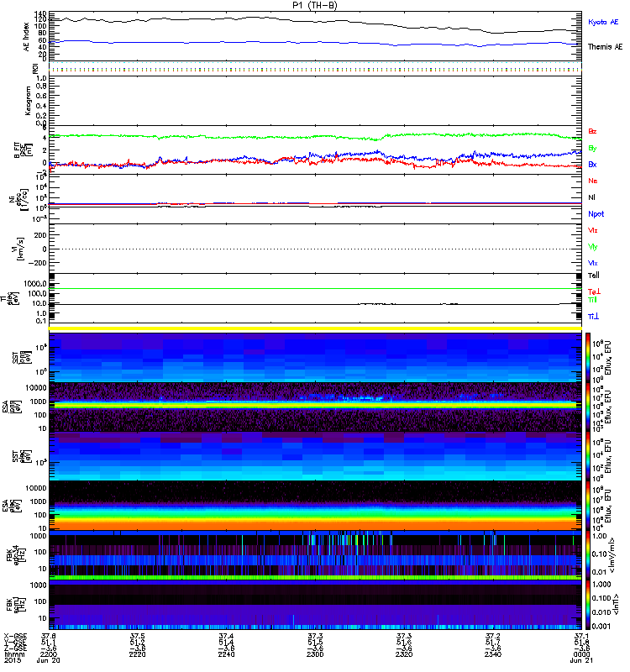Screen dimensions: 630x672
Task: Click the 2015 year label
Action: tap(13, 660)
